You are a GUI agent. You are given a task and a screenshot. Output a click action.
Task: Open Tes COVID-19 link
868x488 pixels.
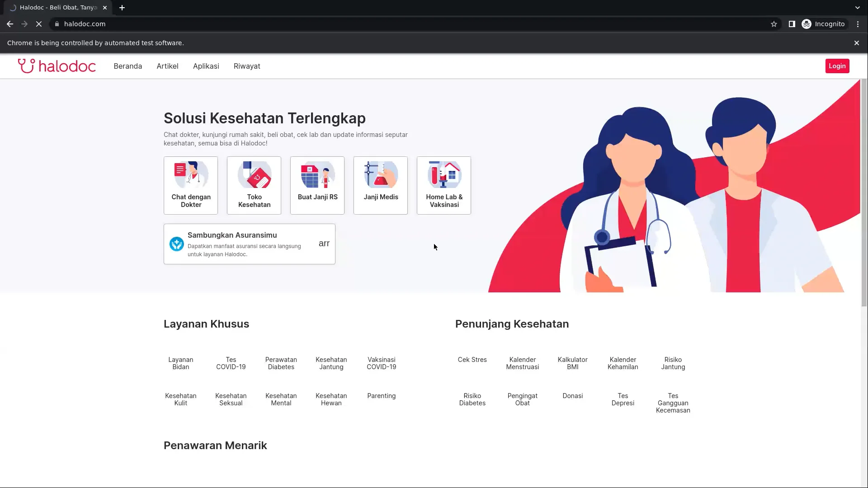(231, 363)
